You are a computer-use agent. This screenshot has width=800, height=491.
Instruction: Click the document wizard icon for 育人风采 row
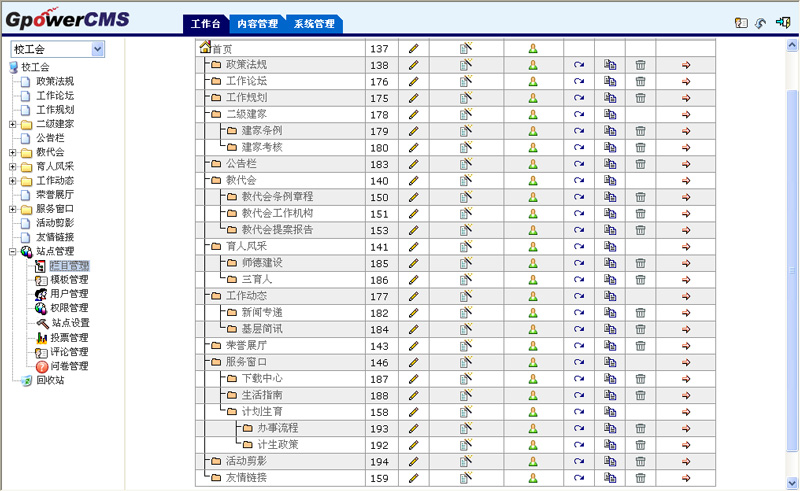(x=465, y=246)
